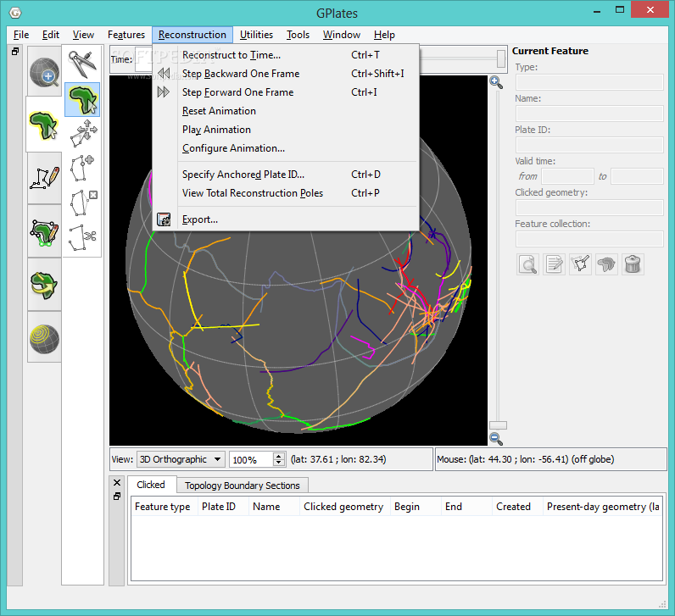Open the Edit menu
Screen dimensions: 675x616
tap(50, 35)
